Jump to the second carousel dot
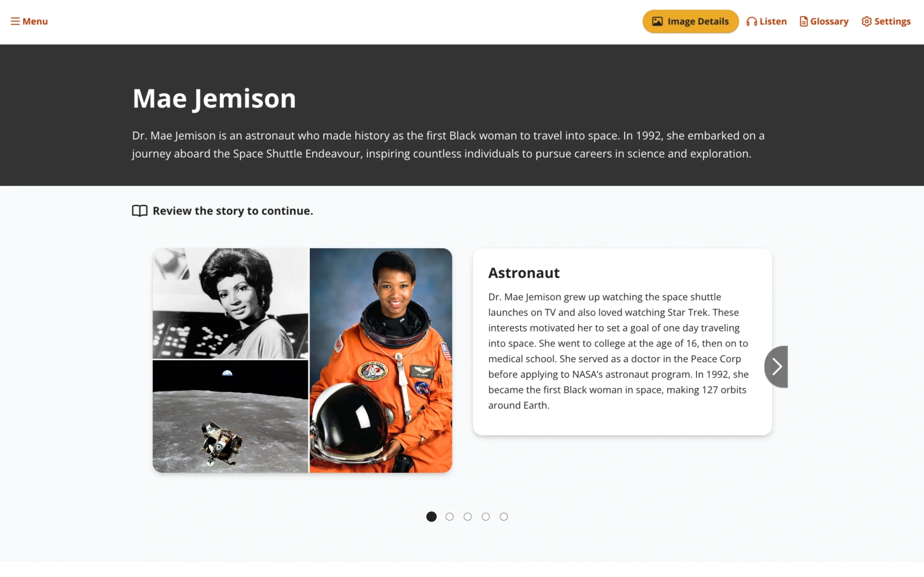924x577 pixels. point(449,517)
